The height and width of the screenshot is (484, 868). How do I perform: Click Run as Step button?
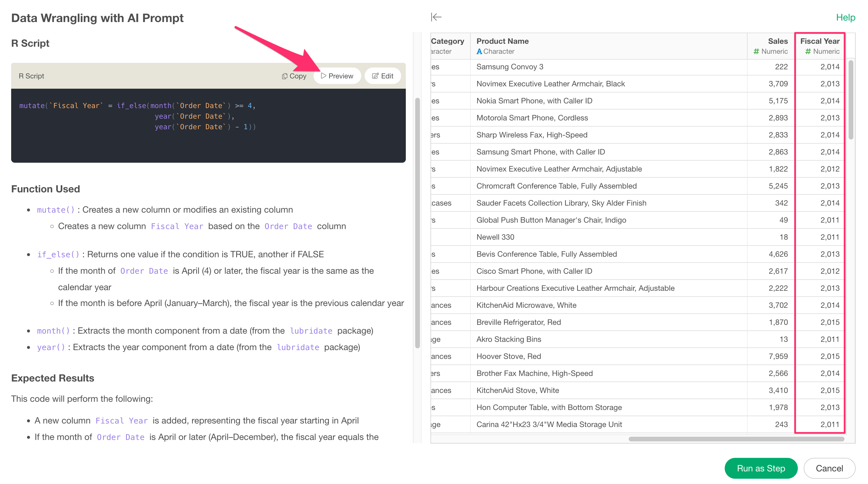(761, 468)
